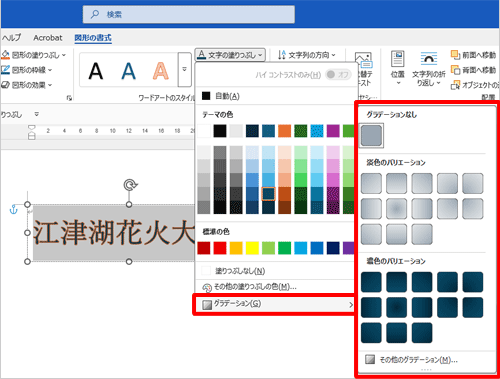Screen dimensions: 500x379
Task: Open the WordArt styles dialog launcher
Action: [69, 98]
